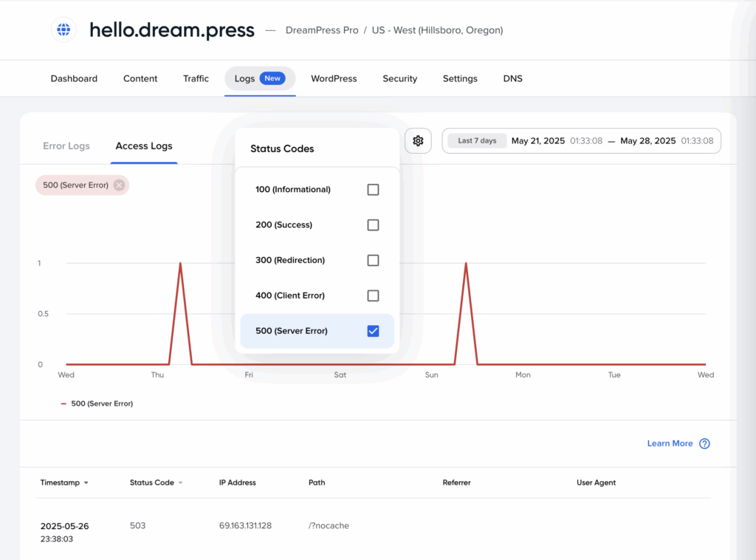Remove the 500 Server Error filter chip
Viewport: 756px width, 560px height.
(119, 185)
